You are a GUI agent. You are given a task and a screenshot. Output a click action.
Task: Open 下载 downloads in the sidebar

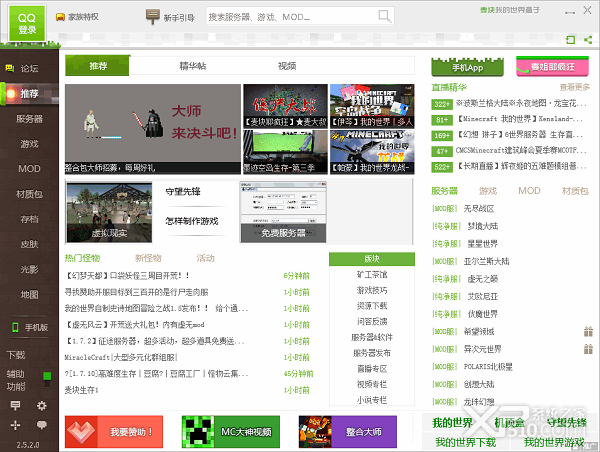click(x=16, y=355)
